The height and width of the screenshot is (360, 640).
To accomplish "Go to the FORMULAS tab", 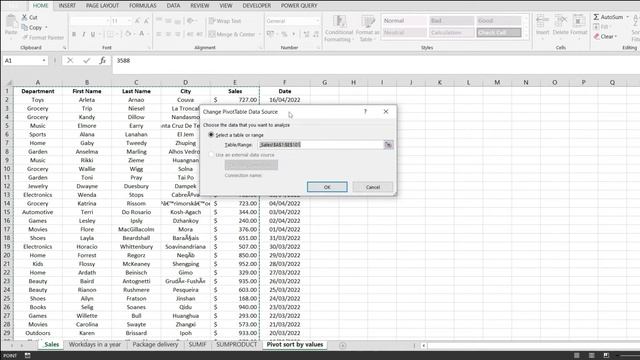I will (x=142, y=6).
